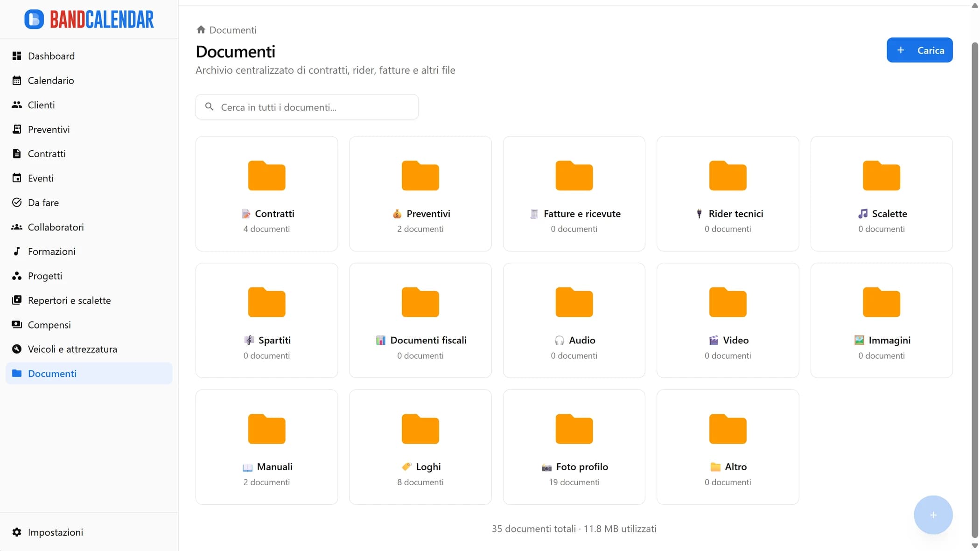Select the Documenti tab in the sidebar
This screenshot has width=980, height=551.
coord(52,373)
